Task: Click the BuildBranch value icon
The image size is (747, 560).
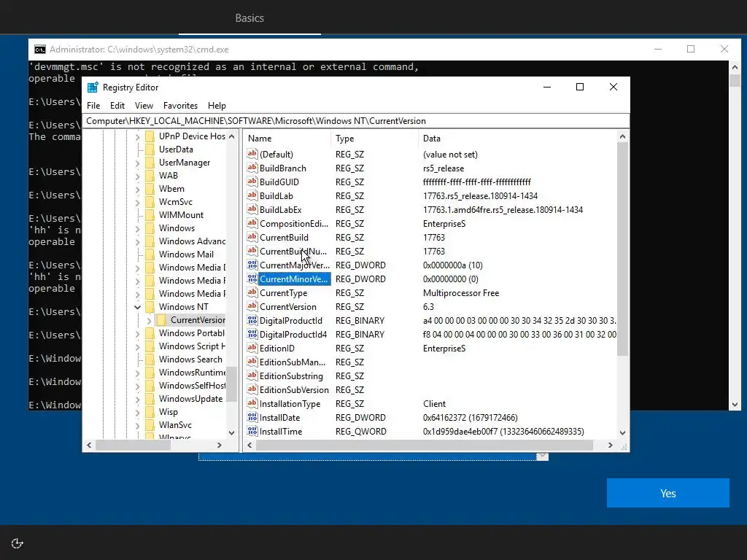Action: (252, 168)
